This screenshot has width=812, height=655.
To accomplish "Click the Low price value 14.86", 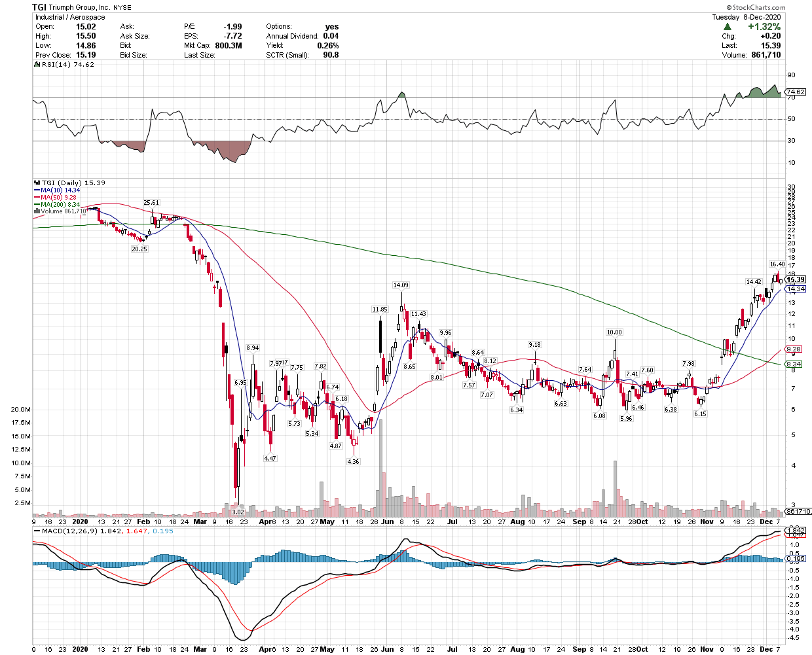I will tap(86, 46).
